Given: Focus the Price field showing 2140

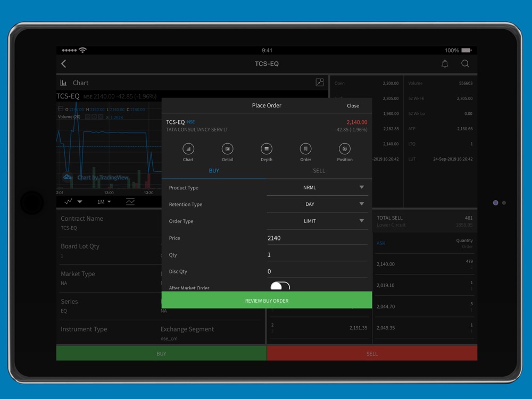Looking at the screenshot, I should (x=317, y=238).
